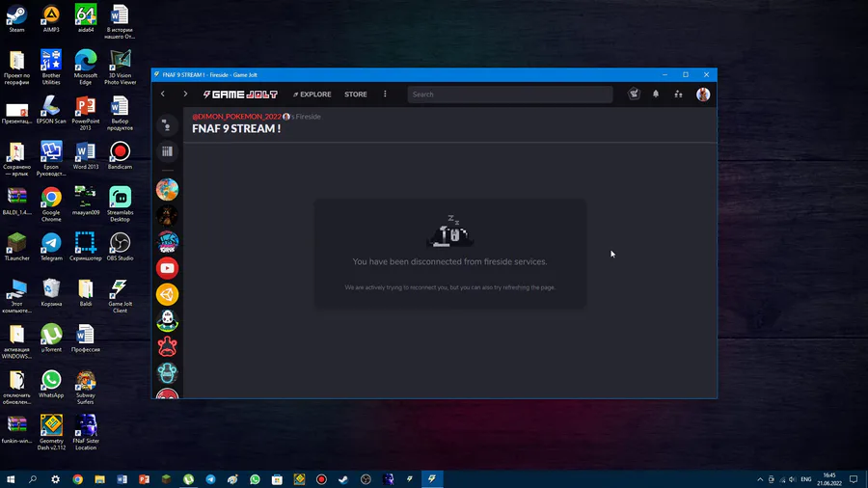Switch to the active Game Jolt taskbar button
Image resolution: width=868 pixels, height=488 pixels.
coord(432,479)
